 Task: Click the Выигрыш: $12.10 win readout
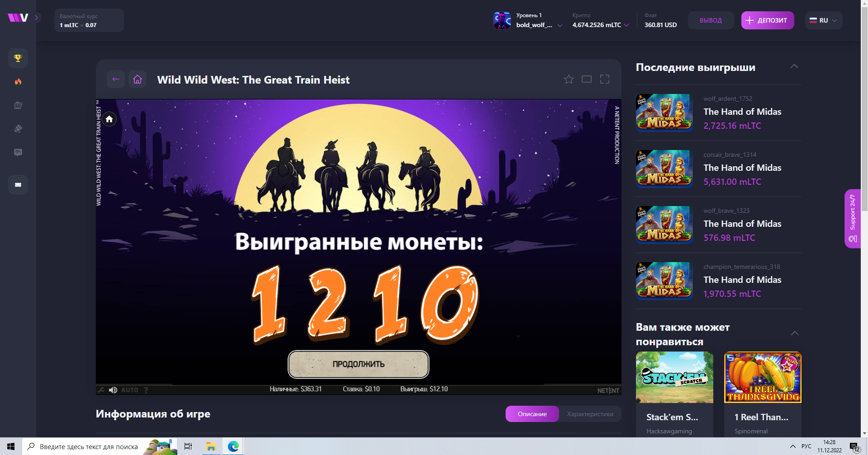(424, 389)
